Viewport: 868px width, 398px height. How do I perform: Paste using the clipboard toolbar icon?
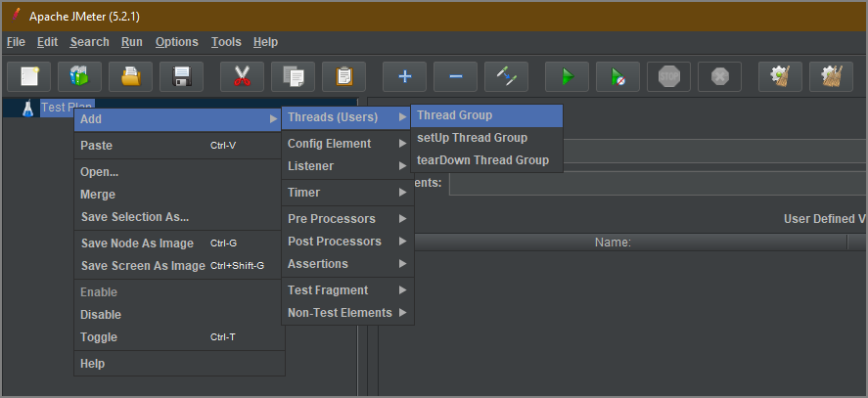(343, 76)
